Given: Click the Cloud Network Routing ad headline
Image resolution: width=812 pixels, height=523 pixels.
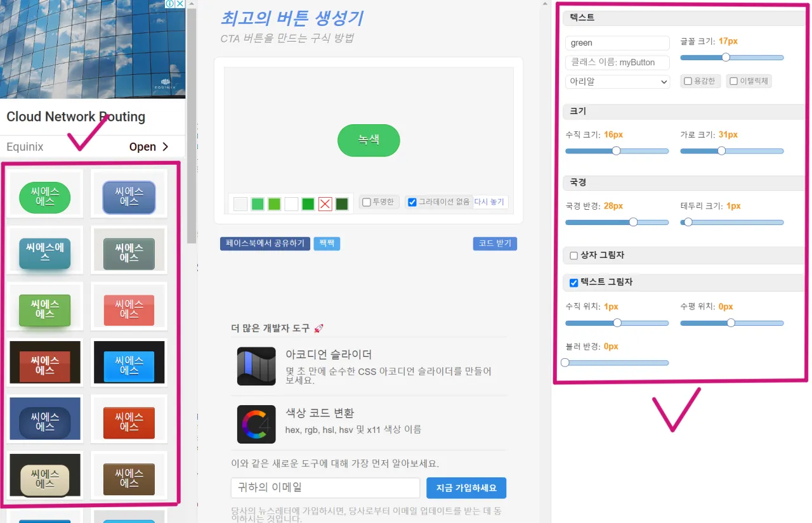Looking at the screenshot, I should click(x=75, y=117).
